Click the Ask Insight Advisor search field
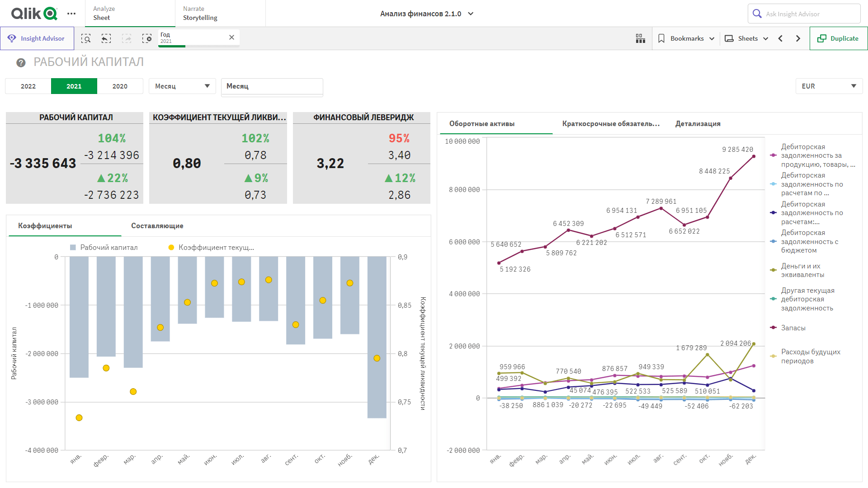 [x=804, y=14]
